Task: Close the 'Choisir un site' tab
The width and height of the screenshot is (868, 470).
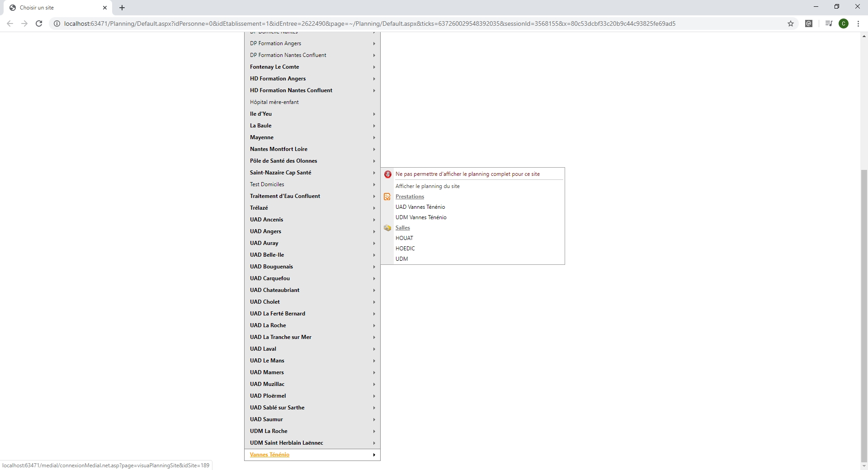Action: pyautogui.click(x=105, y=8)
